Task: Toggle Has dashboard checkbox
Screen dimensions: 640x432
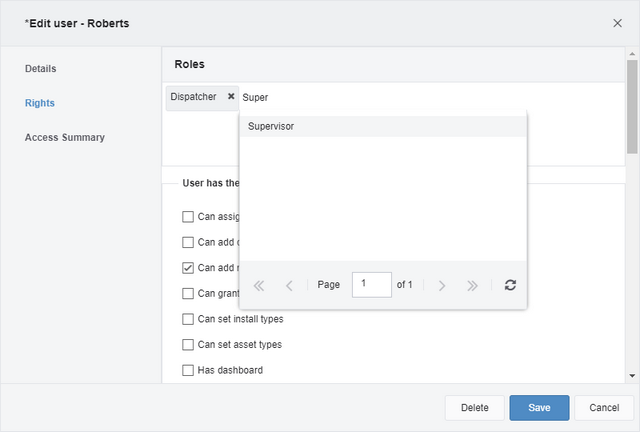Action: pos(188,370)
